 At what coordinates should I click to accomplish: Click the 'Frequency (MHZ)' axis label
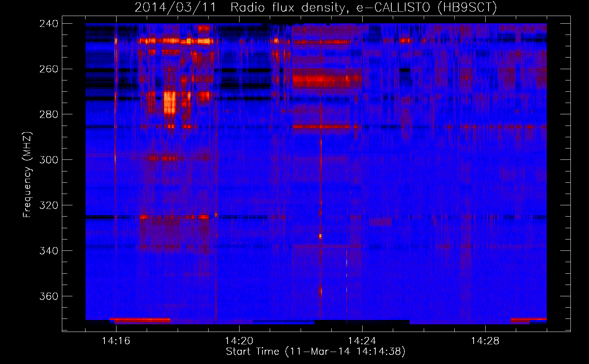pos(27,174)
